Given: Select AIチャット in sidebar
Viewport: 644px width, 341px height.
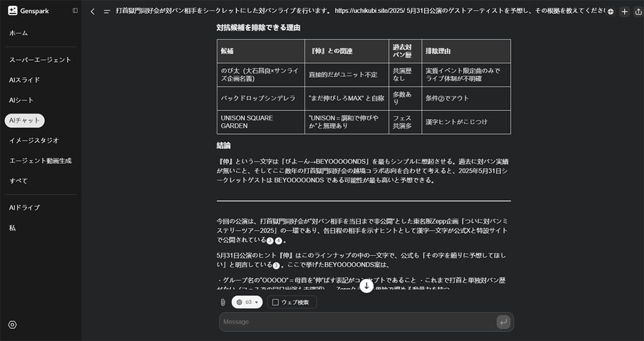Looking at the screenshot, I should [24, 120].
